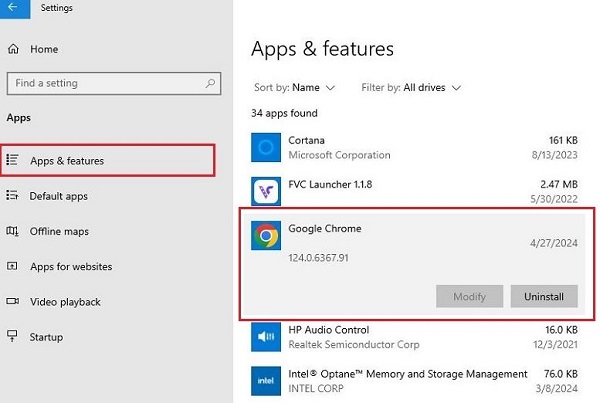This screenshot has width=600, height=403.
Task: Click the back arrow in Settings
Action: (14, 8)
